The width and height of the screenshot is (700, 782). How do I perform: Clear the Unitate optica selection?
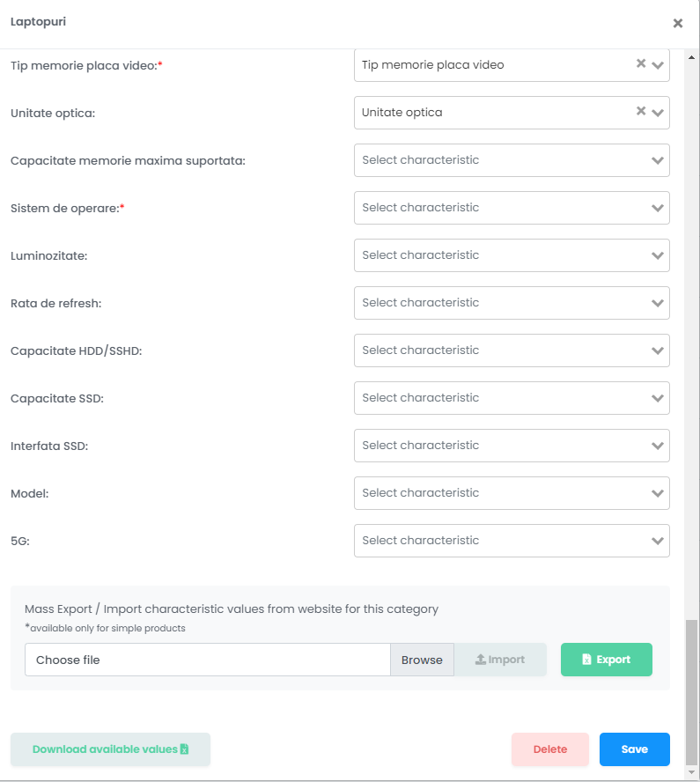[641, 111]
